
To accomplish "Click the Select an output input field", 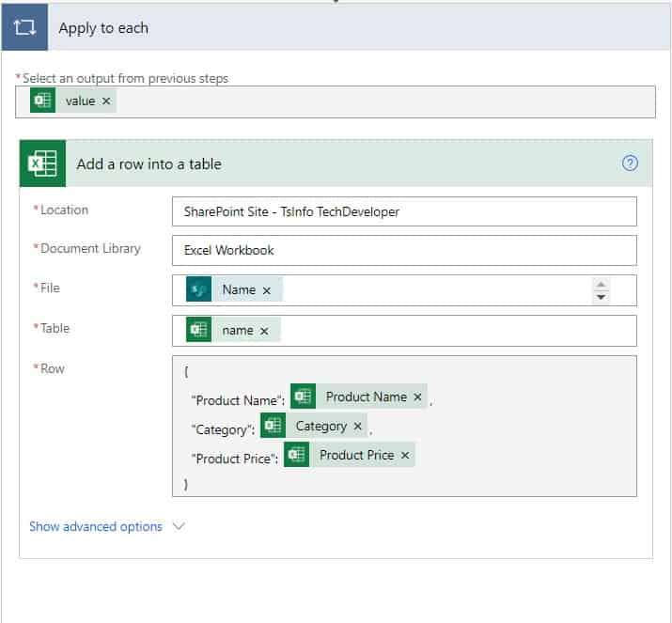I will 336,101.
